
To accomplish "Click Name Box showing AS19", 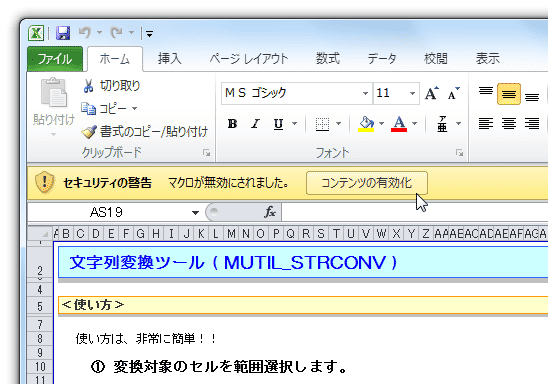I will (106, 212).
